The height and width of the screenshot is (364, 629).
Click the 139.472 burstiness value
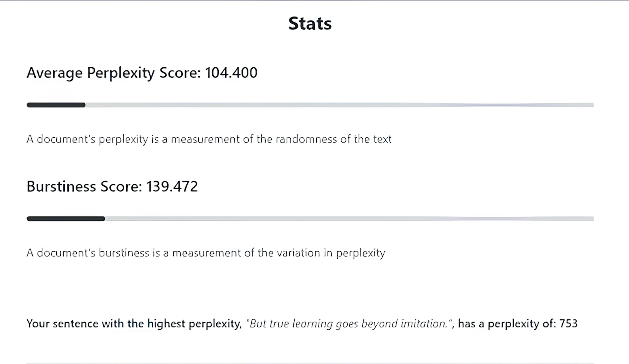pos(172,186)
